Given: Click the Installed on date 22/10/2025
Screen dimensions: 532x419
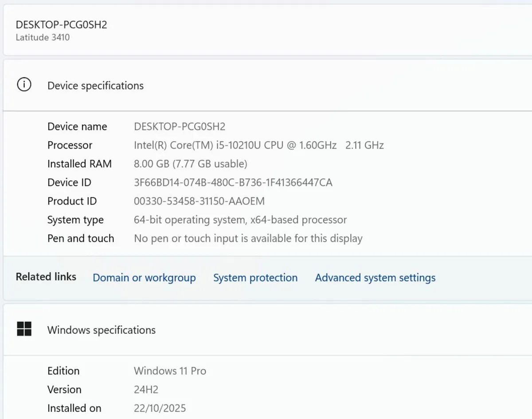Looking at the screenshot, I should tap(160, 408).
